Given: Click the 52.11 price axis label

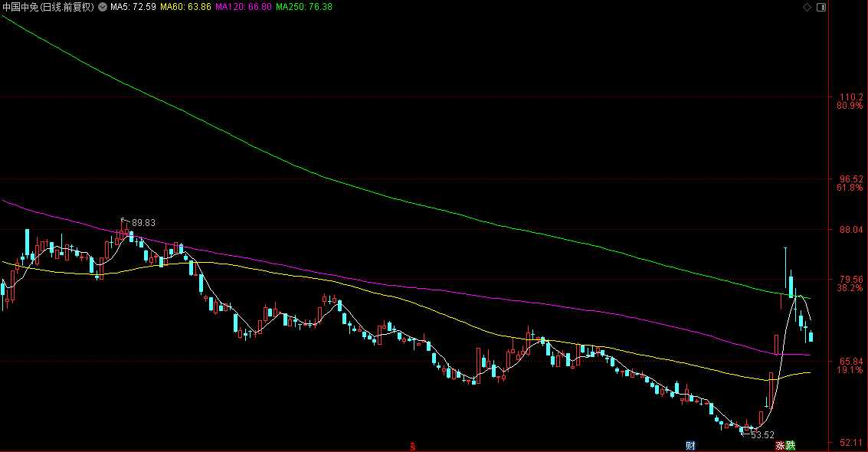Looking at the screenshot, I should tap(851, 443).
